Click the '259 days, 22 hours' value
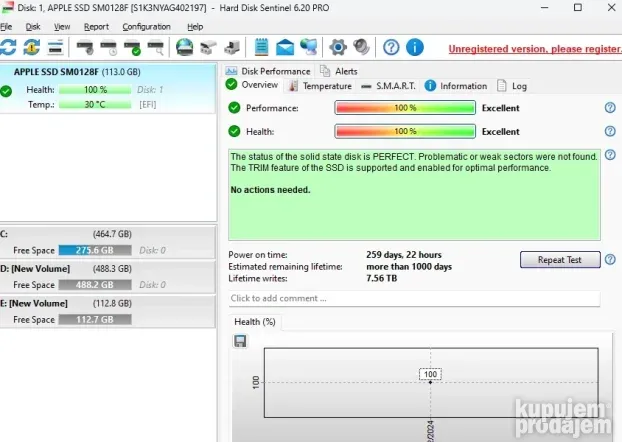The image size is (622, 442). (404, 255)
